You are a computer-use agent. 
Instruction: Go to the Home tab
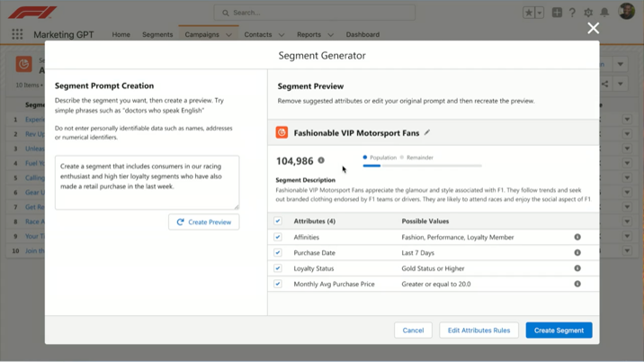[x=121, y=34]
